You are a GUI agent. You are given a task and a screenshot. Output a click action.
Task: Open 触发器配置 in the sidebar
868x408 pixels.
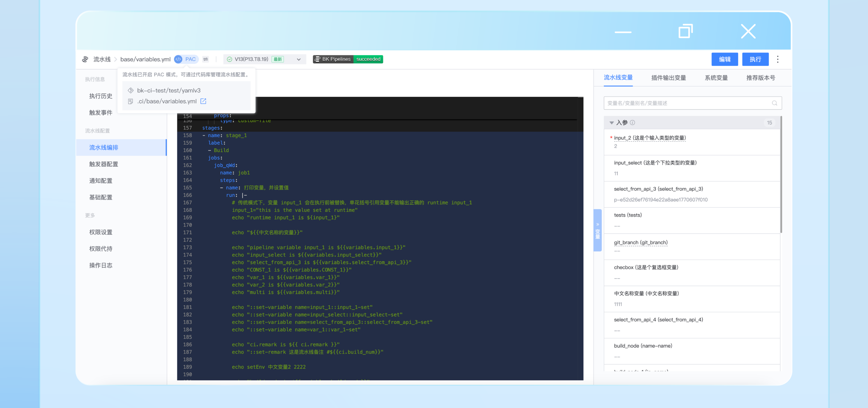103,164
